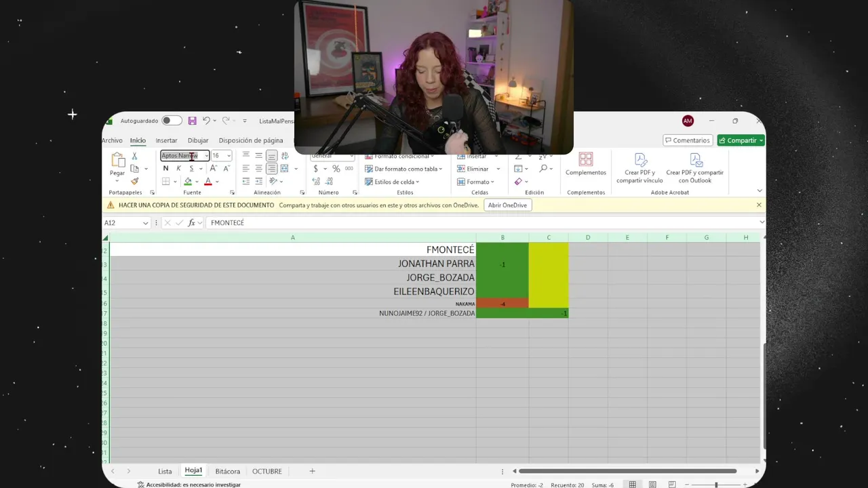Click Increase Decimal icon

click(316, 182)
